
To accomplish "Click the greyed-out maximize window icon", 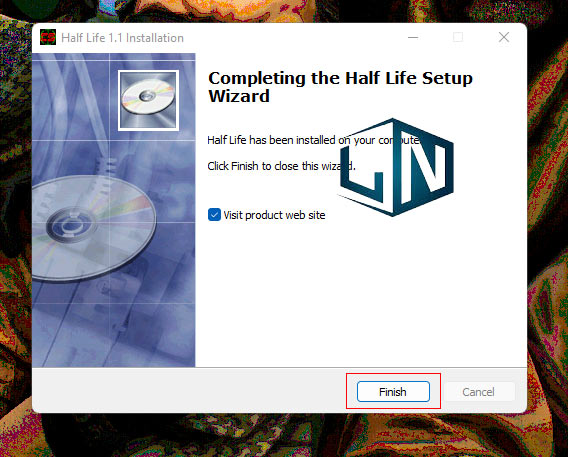I will [458, 37].
